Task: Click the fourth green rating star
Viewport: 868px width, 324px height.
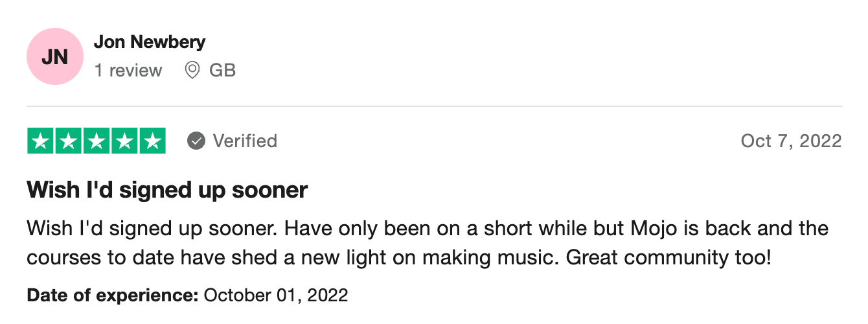Action: (124, 141)
